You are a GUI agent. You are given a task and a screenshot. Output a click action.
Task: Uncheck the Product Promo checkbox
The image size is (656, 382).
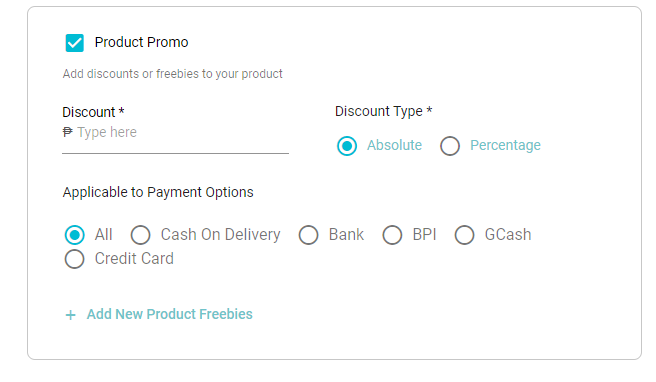click(x=74, y=43)
